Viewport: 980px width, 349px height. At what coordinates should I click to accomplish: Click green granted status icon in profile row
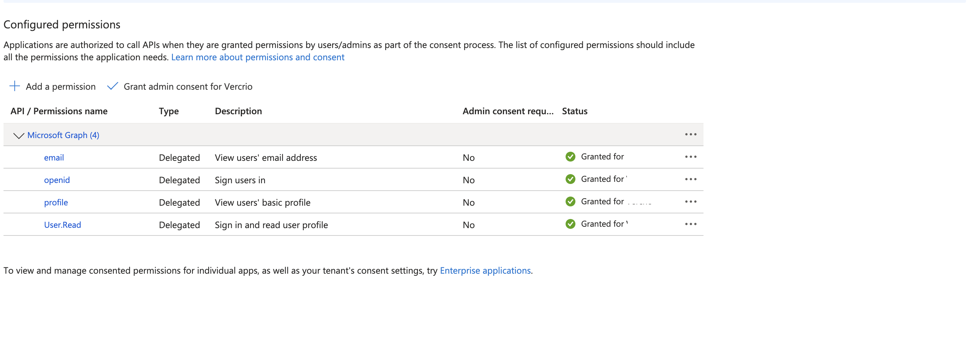tap(570, 201)
